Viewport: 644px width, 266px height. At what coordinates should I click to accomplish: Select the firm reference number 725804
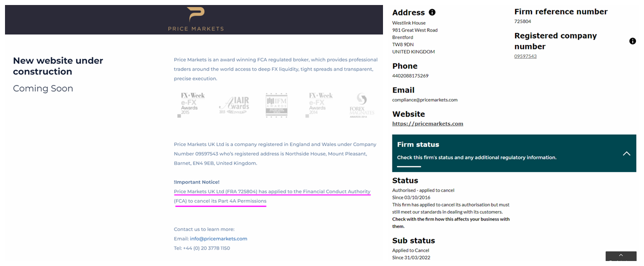(523, 21)
